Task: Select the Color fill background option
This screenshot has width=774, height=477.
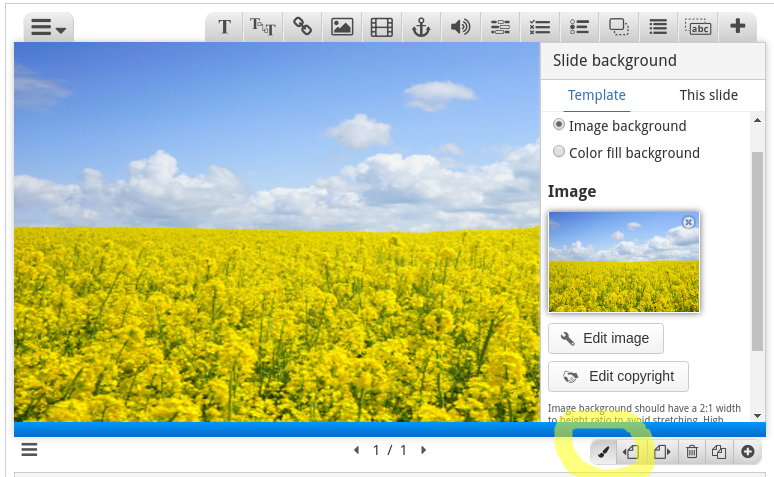Action: tap(558, 151)
